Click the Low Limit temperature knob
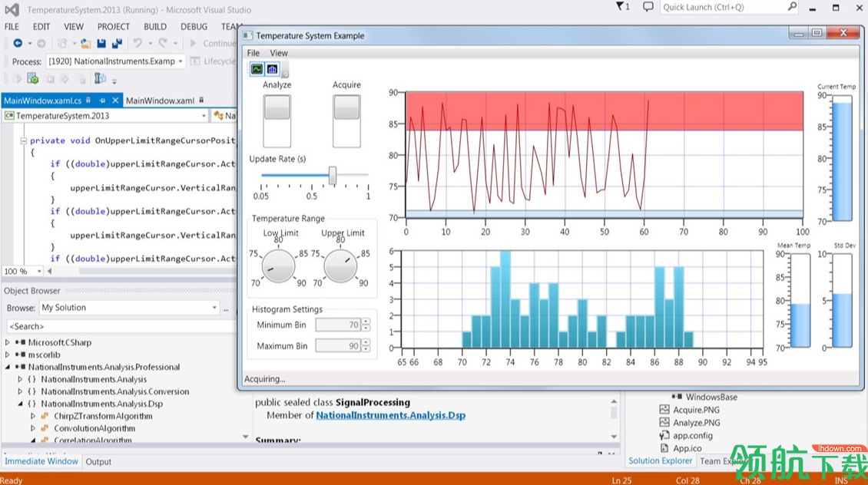 coord(278,266)
